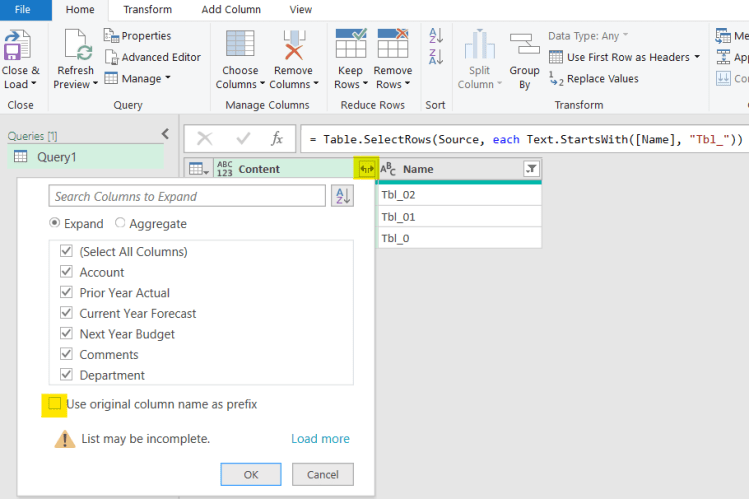This screenshot has width=749, height=499.
Task: Open the Name column filter dropdown
Action: [531, 170]
